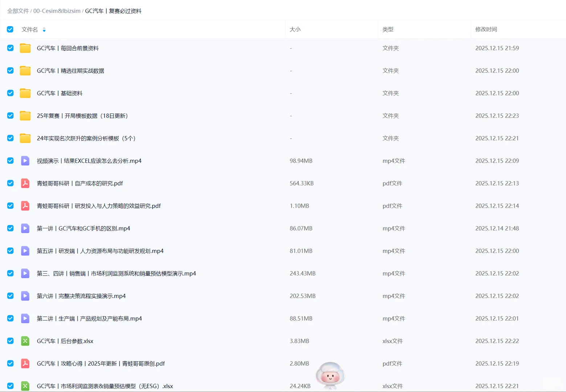Click video icon for 第六讲丨完整决策流程实操演示.mp4
Screen dimensions: 566x392
coord(25,296)
